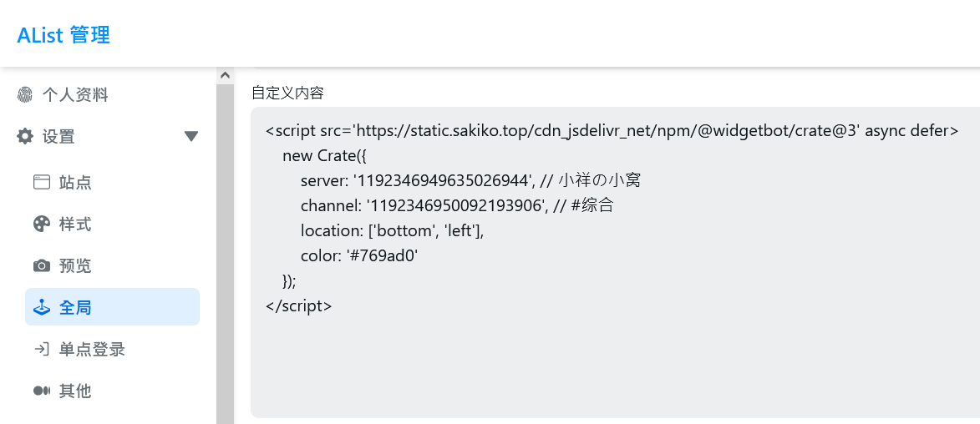980x424 pixels.
Task: Click the window icon beside 站点
Action: pyautogui.click(x=42, y=182)
